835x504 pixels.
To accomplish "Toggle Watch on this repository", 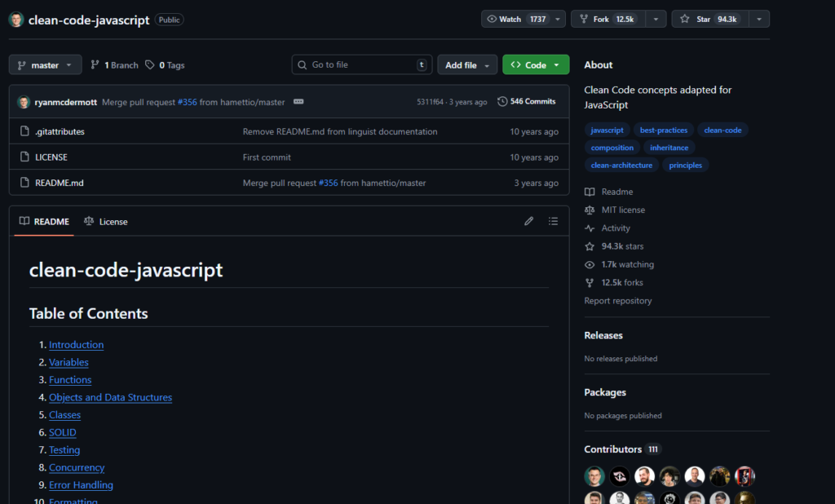I will [515, 19].
